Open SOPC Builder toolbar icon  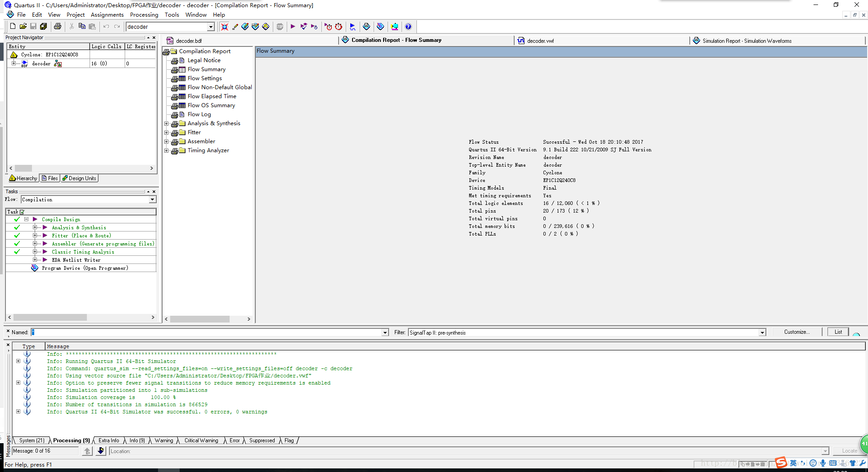[x=395, y=27]
